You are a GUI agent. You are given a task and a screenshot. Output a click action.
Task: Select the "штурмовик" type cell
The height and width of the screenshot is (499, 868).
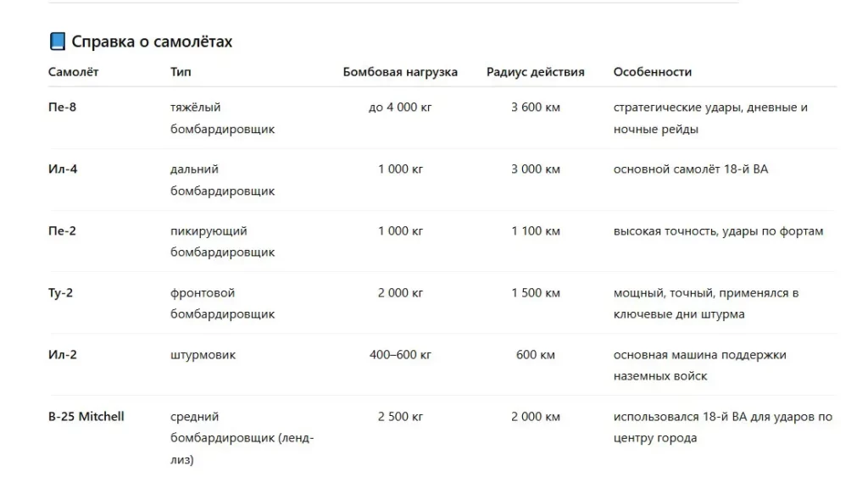click(x=203, y=355)
